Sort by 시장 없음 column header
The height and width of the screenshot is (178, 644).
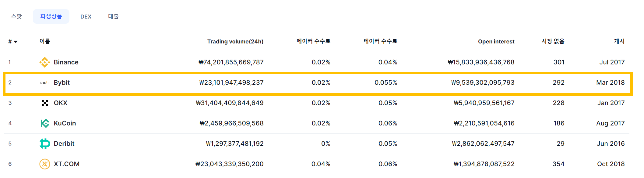pos(553,41)
